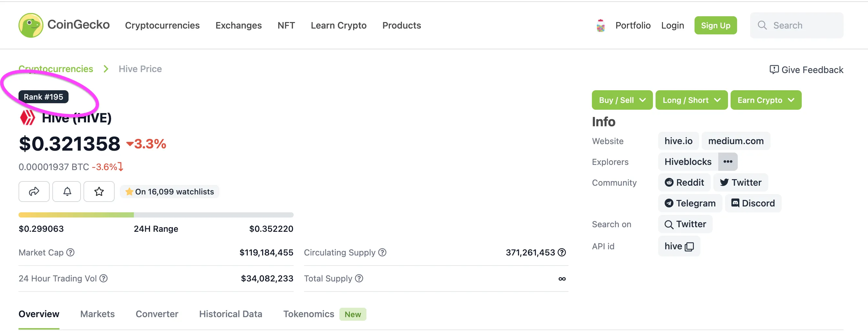Click Search on Twitter button

[685, 224]
